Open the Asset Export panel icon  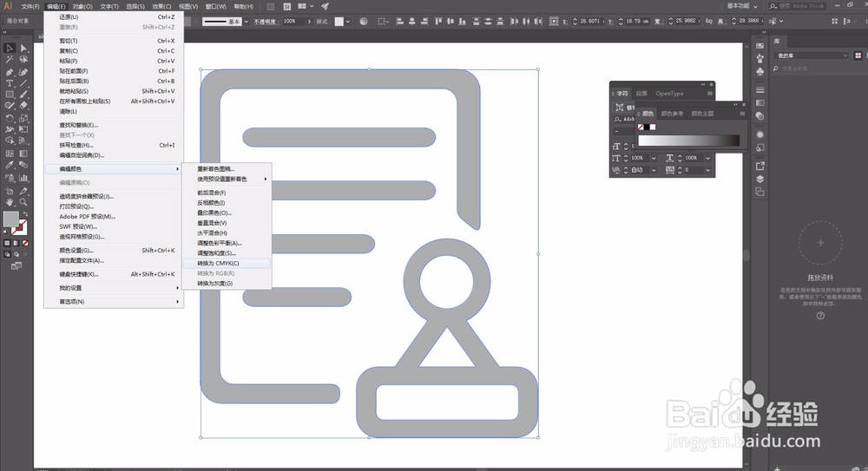point(760,166)
